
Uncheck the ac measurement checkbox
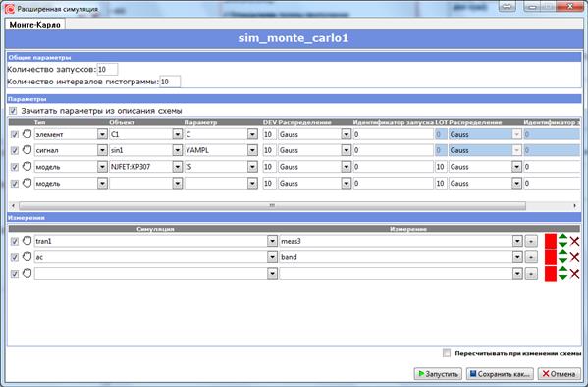pos(15,257)
